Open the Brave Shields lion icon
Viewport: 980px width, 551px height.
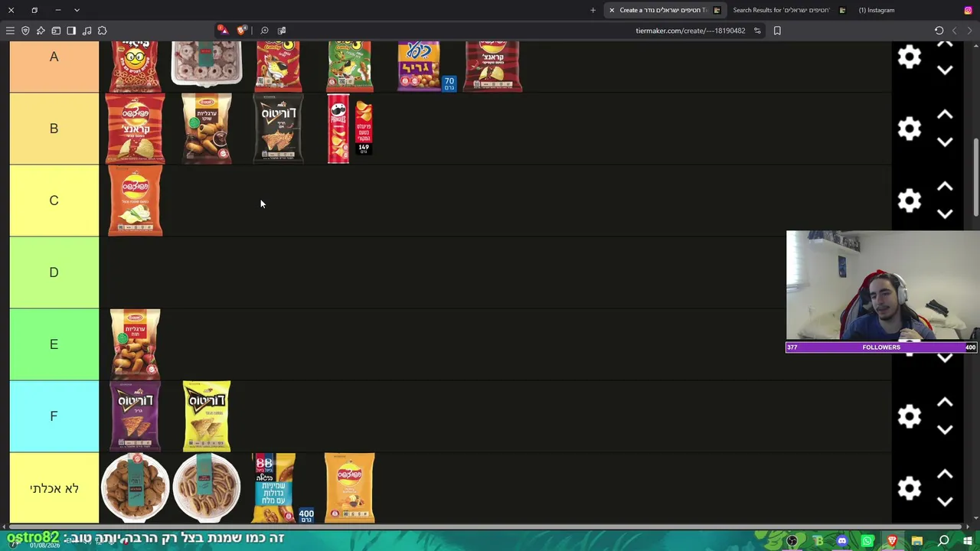242,31
